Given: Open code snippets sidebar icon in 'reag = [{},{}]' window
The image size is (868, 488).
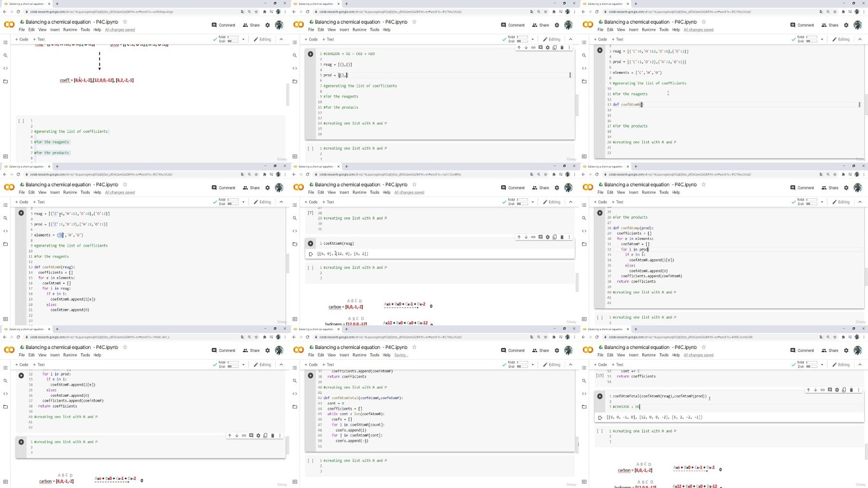Looking at the screenshot, I should [x=295, y=68].
